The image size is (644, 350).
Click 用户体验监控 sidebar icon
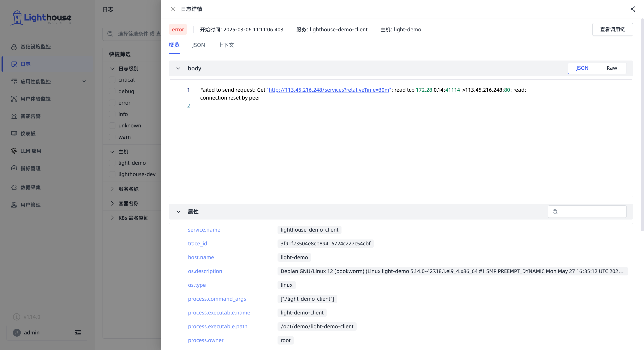pos(14,99)
